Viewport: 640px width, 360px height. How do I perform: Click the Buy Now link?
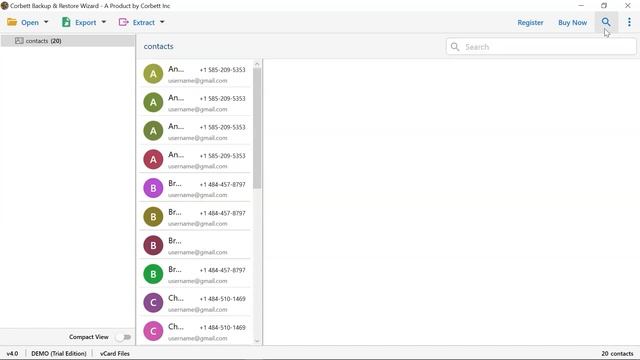click(572, 22)
